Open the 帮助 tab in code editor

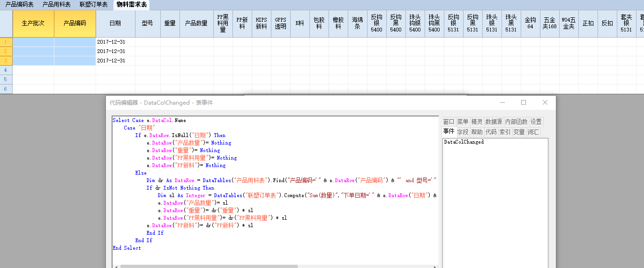[477, 132]
